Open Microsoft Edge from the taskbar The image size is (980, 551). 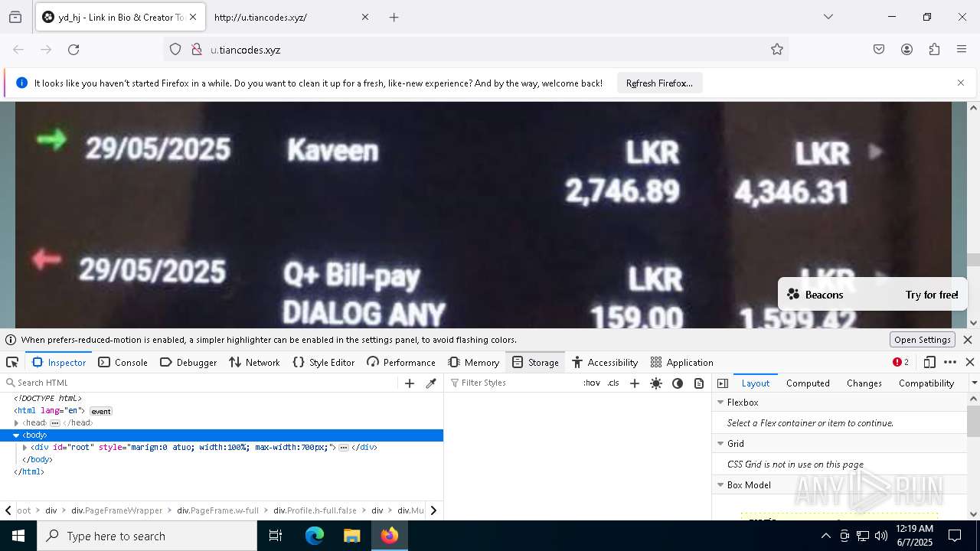[x=315, y=536]
